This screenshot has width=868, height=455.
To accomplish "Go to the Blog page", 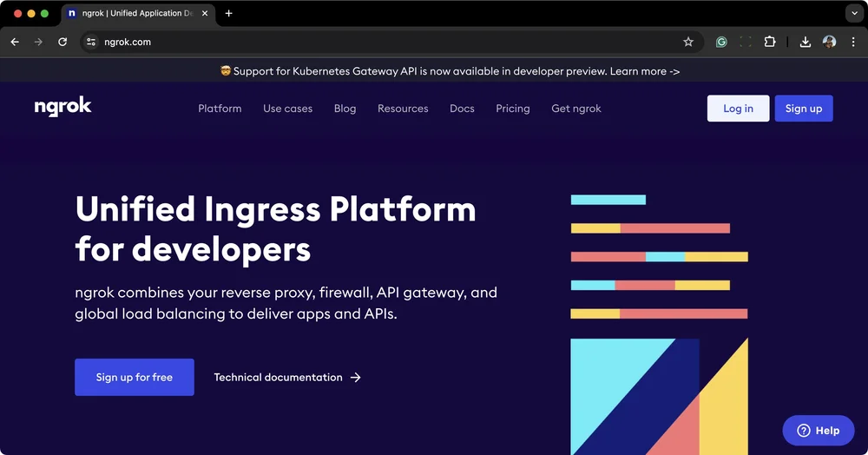I will [345, 109].
